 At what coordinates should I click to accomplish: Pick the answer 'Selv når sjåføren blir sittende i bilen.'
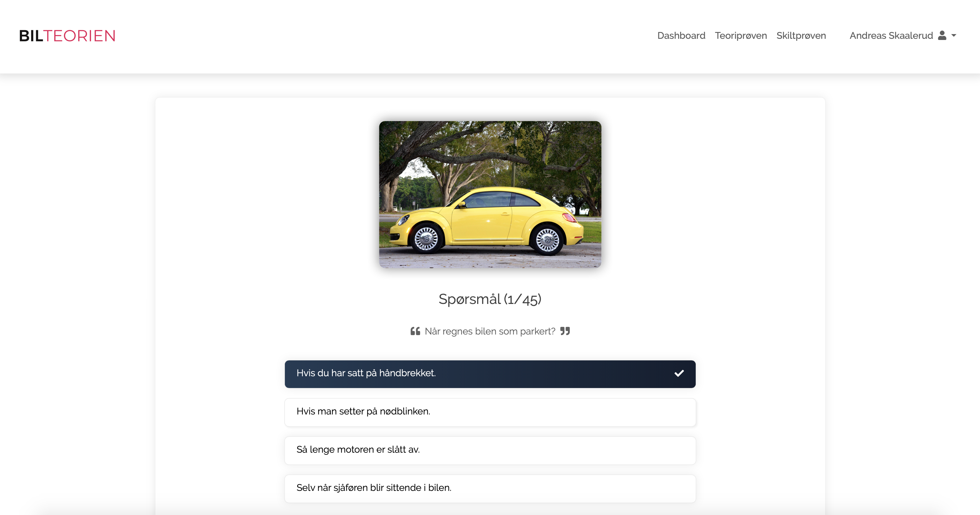[x=490, y=488]
